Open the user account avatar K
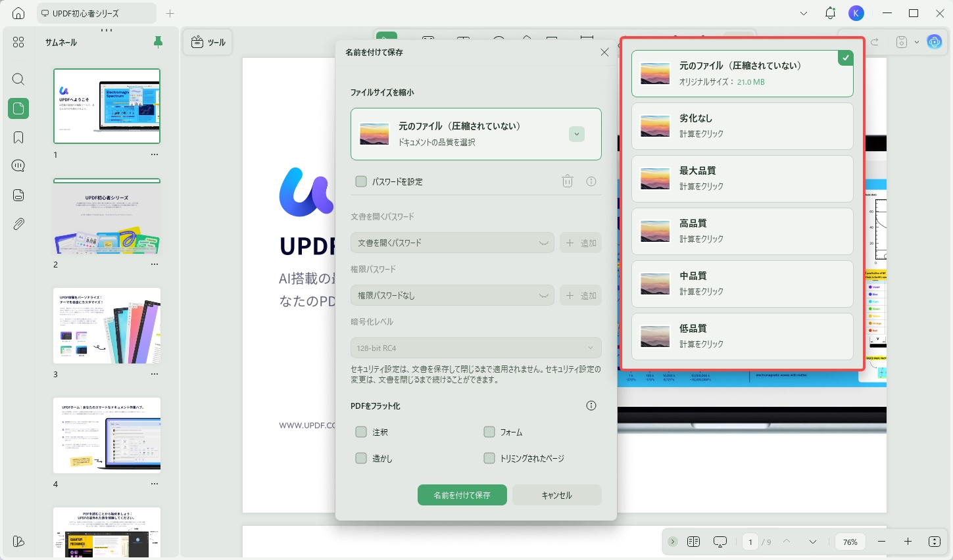The width and height of the screenshot is (953, 560). click(x=856, y=13)
